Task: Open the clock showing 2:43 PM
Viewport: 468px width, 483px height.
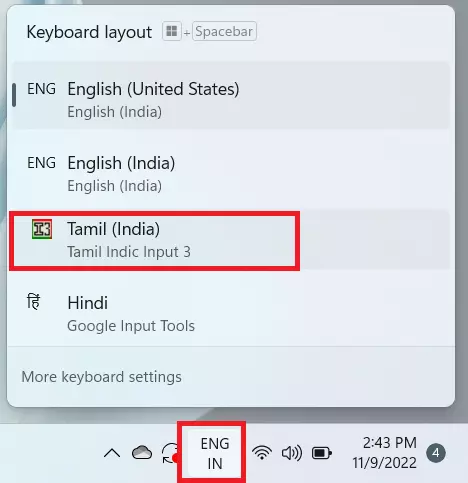Action: coord(384,453)
